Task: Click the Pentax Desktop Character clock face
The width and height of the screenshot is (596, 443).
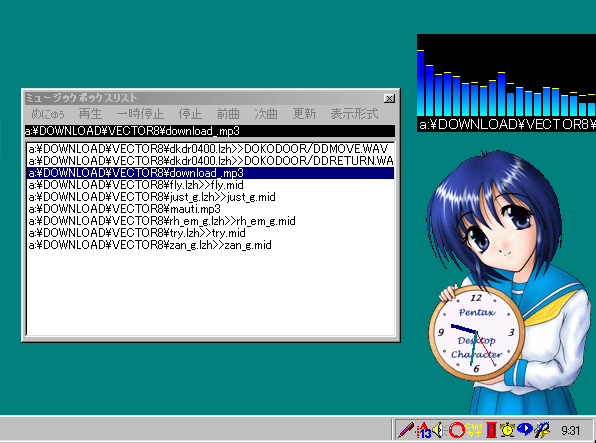Action: click(x=477, y=333)
